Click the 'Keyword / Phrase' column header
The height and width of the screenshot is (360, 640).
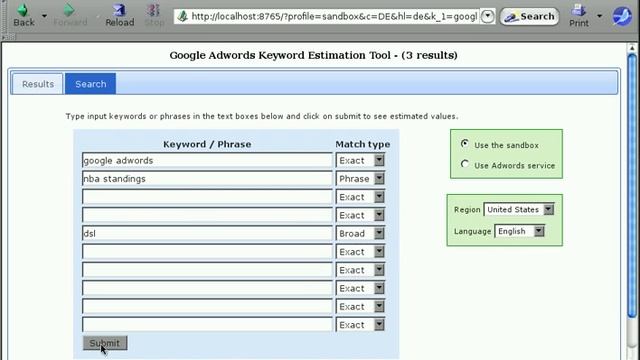(207, 144)
